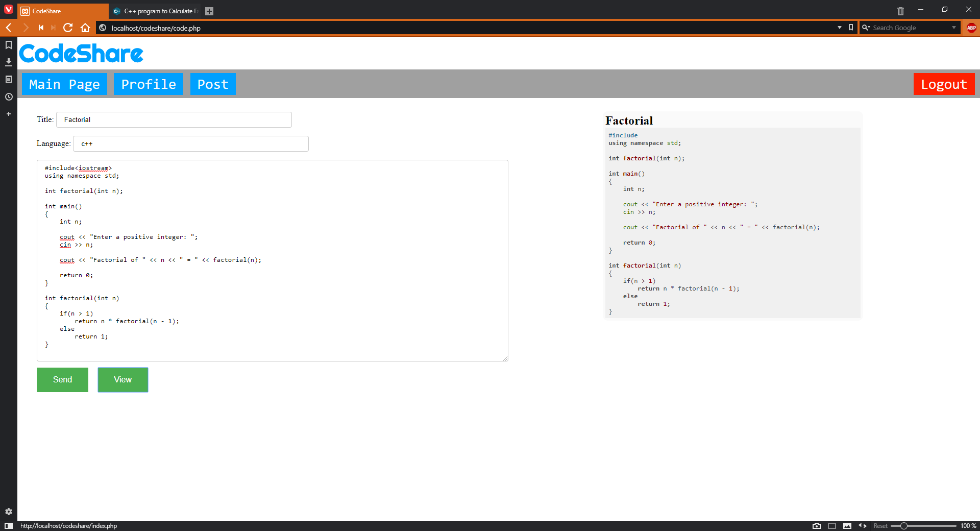This screenshot has width=980, height=531.
Task: Capture the page with camera icon
Action: click(817, 526)
